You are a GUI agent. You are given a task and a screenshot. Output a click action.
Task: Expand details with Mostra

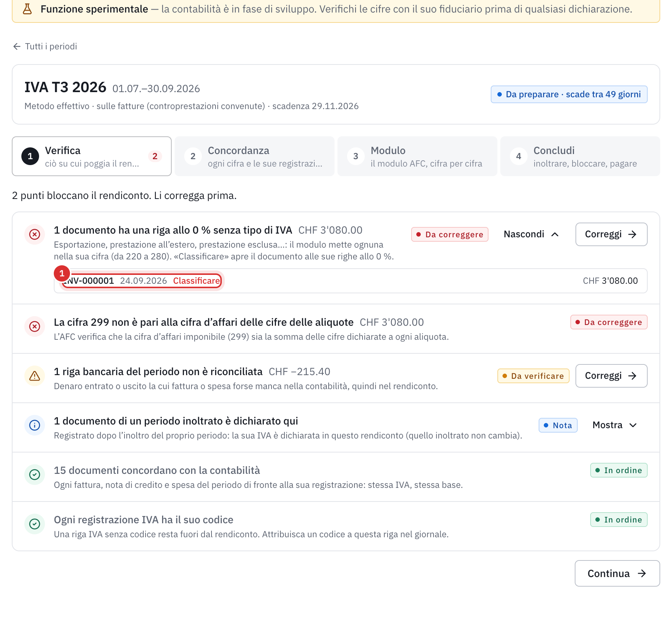[615, 425]
